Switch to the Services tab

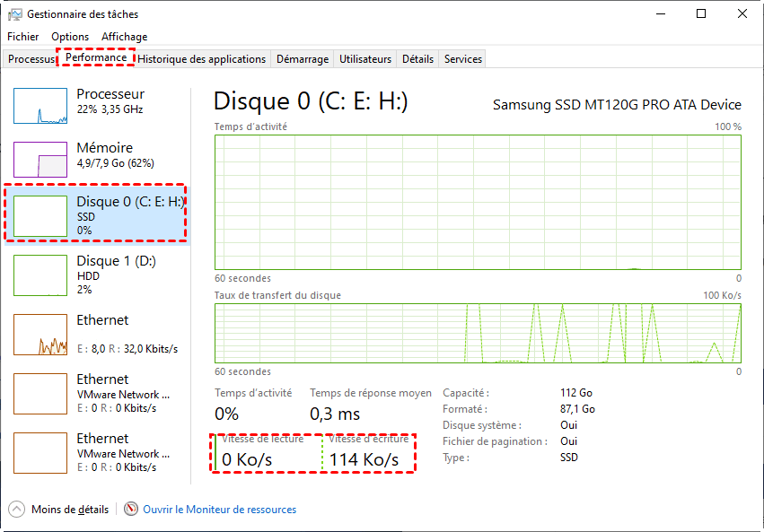coord(463,59)
